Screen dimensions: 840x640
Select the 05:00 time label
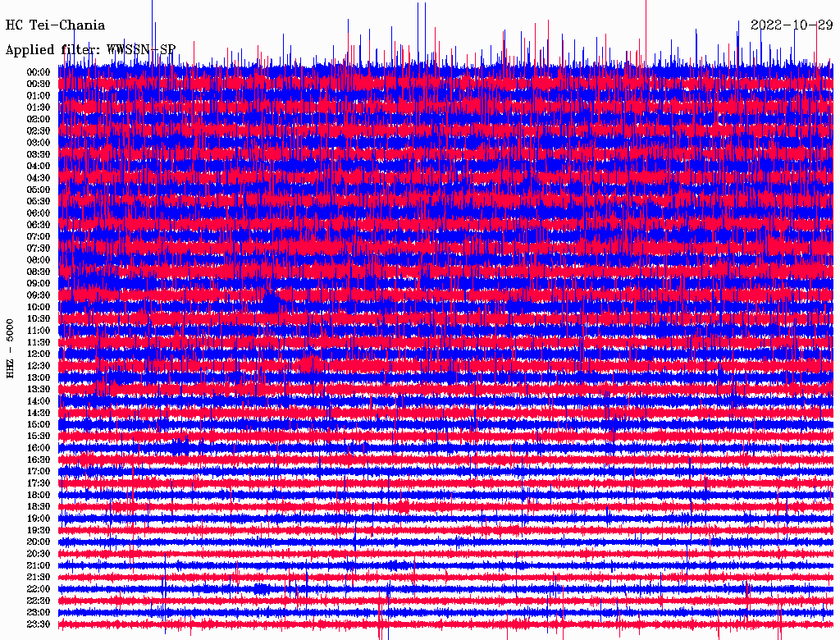click(39, 190)
